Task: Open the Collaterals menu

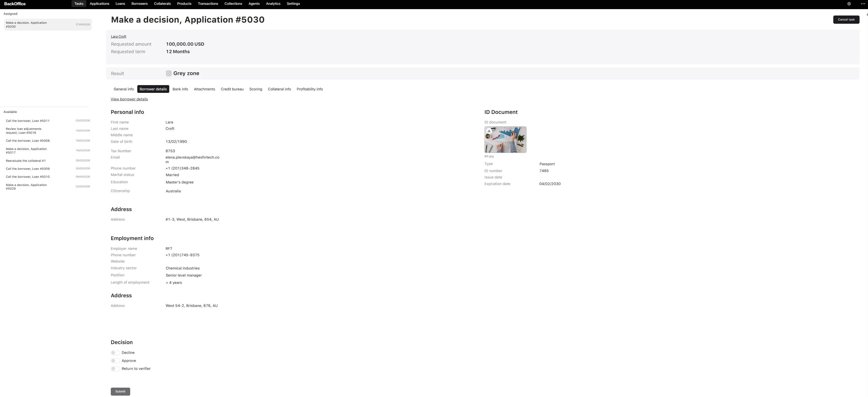Action: (162, 4)
